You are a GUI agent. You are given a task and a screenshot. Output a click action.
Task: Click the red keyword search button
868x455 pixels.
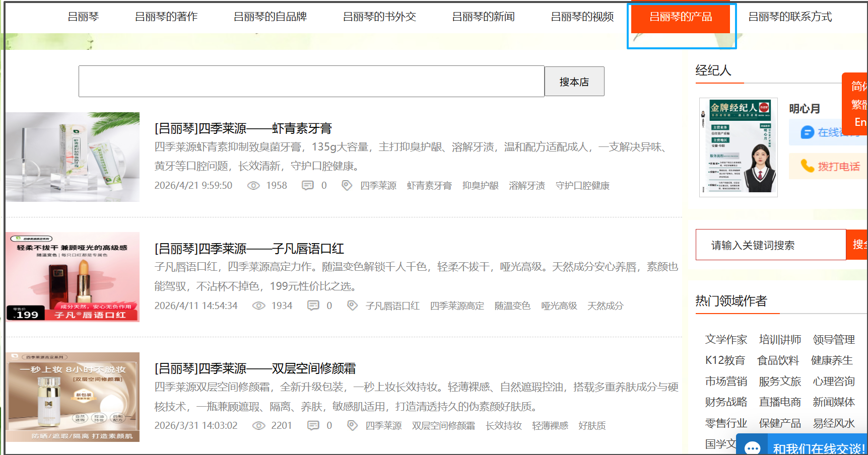pos(857,245)
